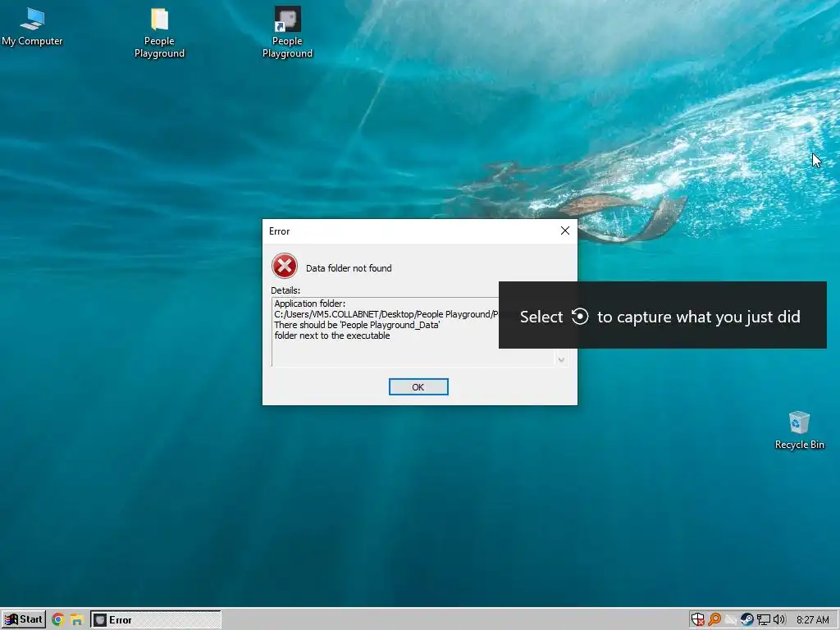Screen dimensions: 840x630
Task: Click the Error taskbar button
Action: 155,620
